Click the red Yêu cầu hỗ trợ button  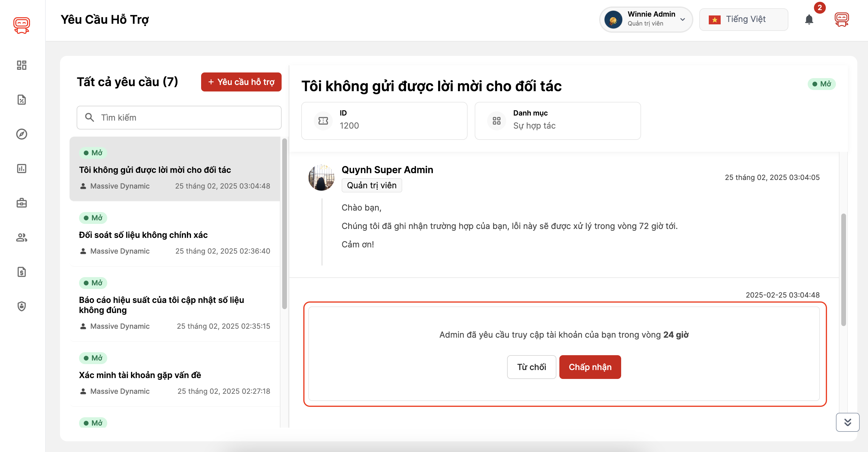[x=241, y=82]
